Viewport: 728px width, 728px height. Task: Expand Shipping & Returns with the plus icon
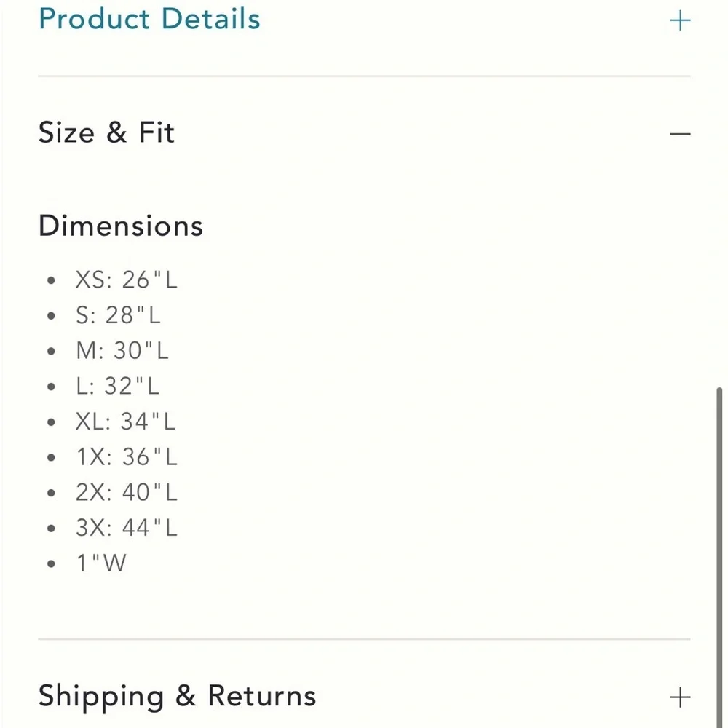pos(680,697)
